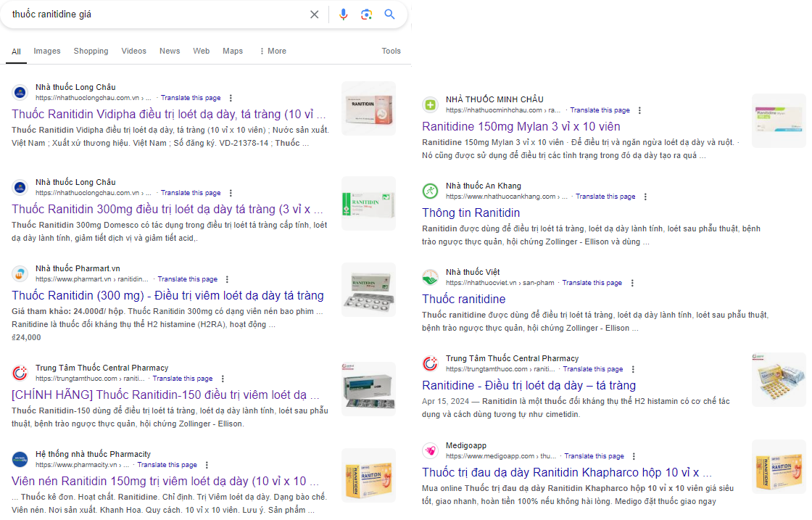Translate the Medigoapp result page
The width and height of the screenshot is (812, 520).
(594, 456)
